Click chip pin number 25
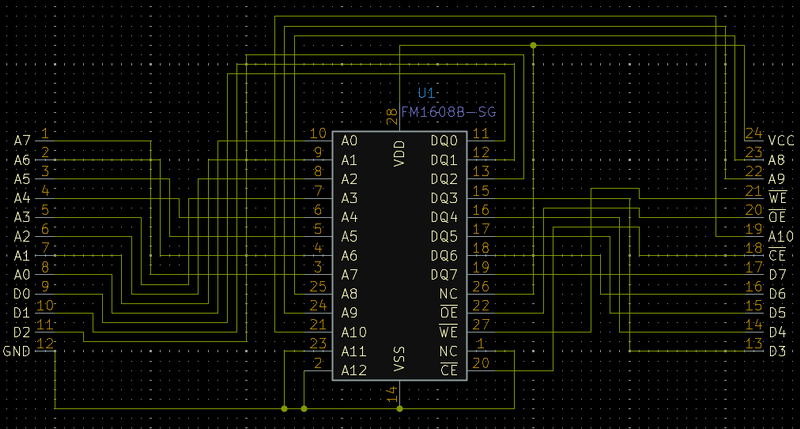 click(318, 286)
